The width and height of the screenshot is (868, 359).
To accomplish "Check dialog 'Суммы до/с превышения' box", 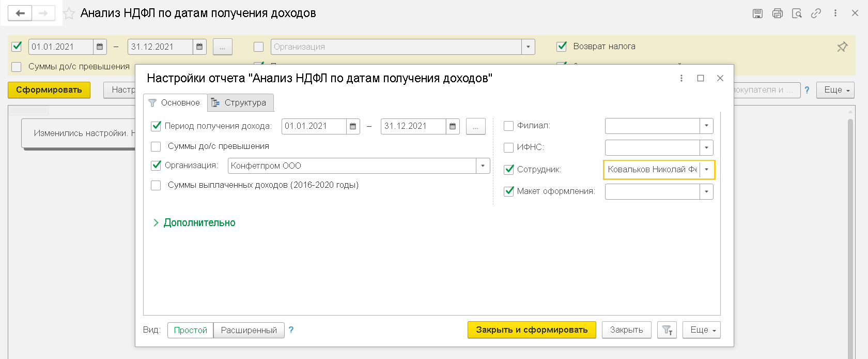I will click(x=156, y=146).
